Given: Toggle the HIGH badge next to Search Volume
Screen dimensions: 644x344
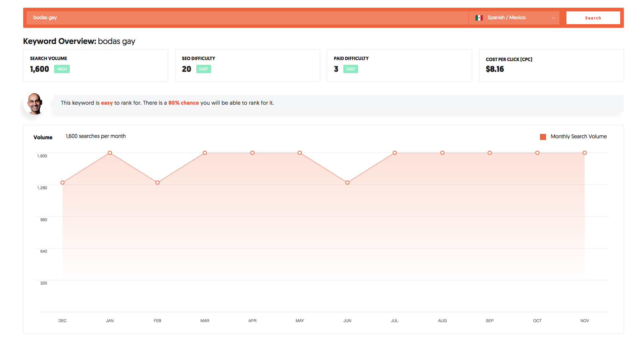Looking at the screenshot, I should 62,69.
